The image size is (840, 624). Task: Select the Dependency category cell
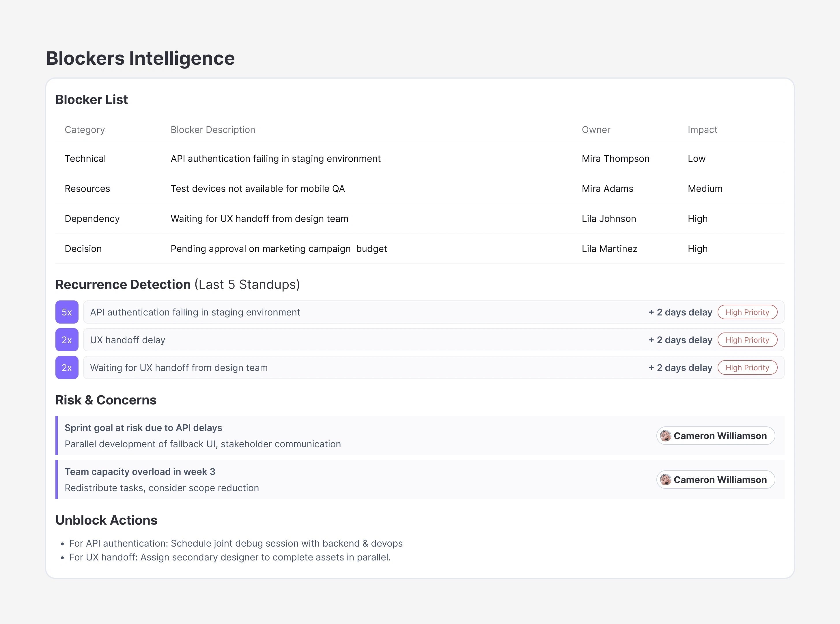click(92, 219)
